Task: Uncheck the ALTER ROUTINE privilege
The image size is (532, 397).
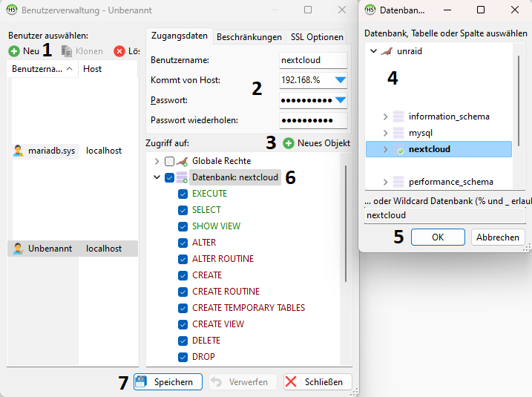Action: click(x=183, y=259)
